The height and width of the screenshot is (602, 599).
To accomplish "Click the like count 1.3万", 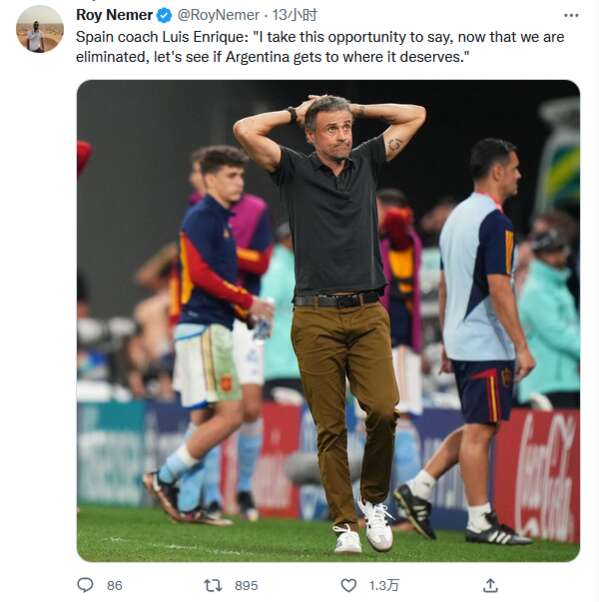I will 384,585.
